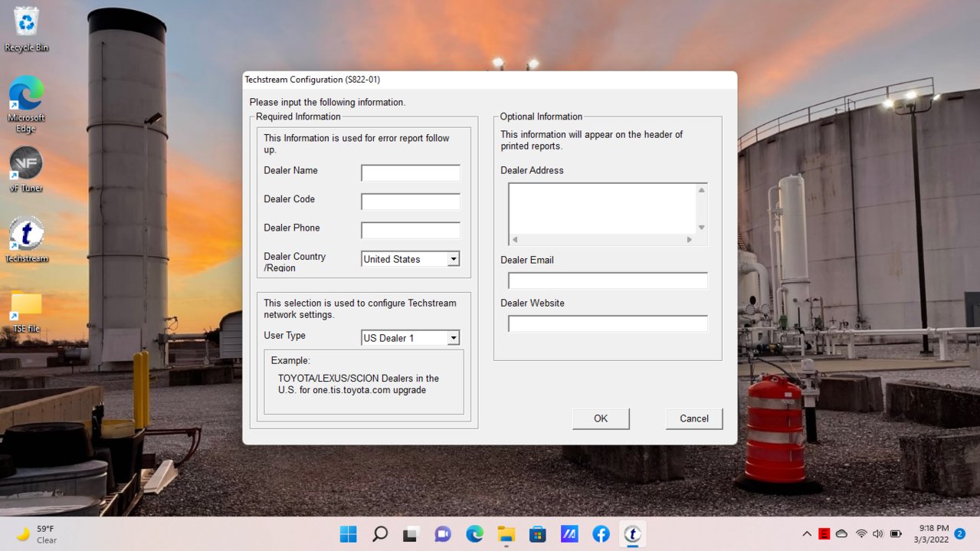Screen dimensions: 980x551
Task: Click the Dealer Name input field
Action: coord(411,173)
